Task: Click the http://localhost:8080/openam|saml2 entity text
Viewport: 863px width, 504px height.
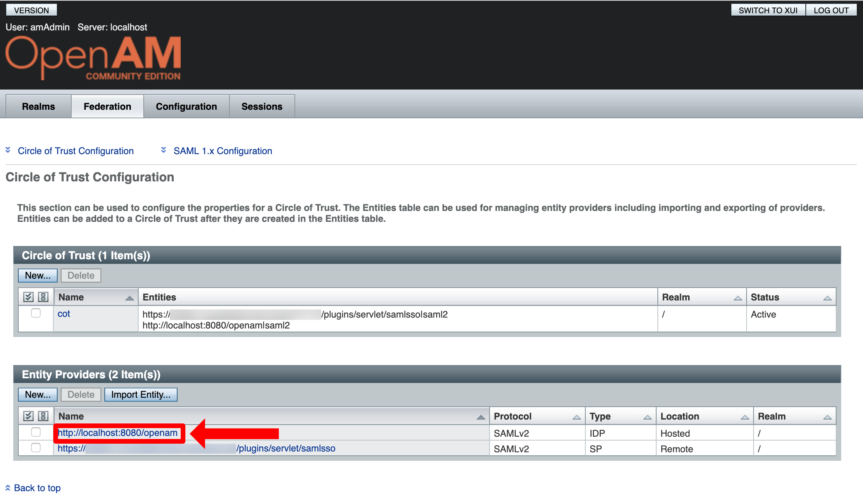Action: tap(216, 325)
